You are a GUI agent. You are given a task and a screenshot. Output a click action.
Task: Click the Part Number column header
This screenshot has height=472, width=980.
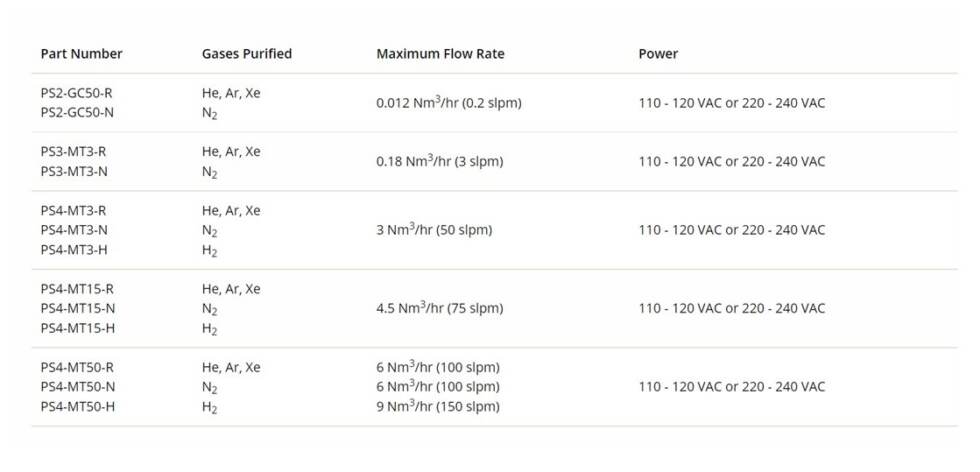(81, 54)
